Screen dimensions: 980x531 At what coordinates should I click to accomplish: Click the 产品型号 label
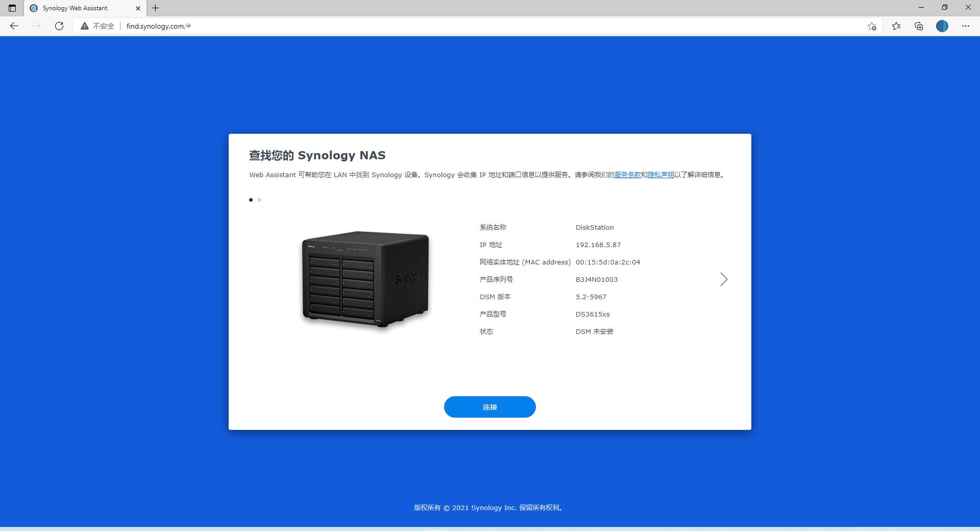[x=493, y=314]
